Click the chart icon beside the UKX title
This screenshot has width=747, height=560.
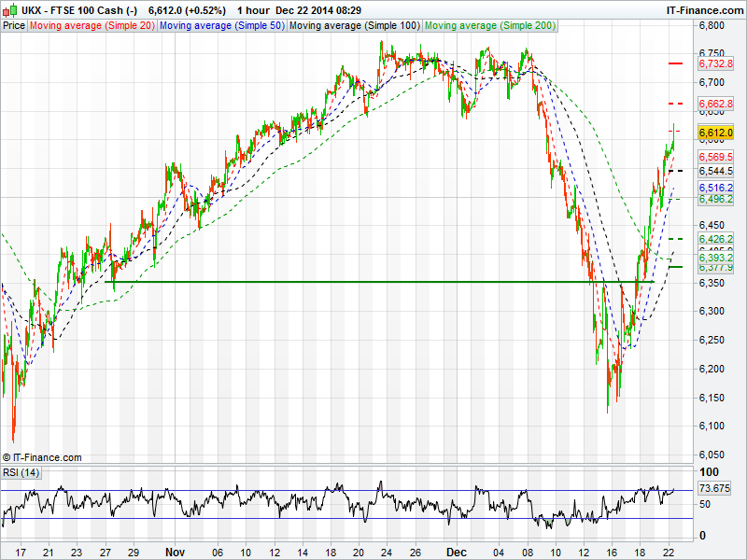click(x=8, y=9)
